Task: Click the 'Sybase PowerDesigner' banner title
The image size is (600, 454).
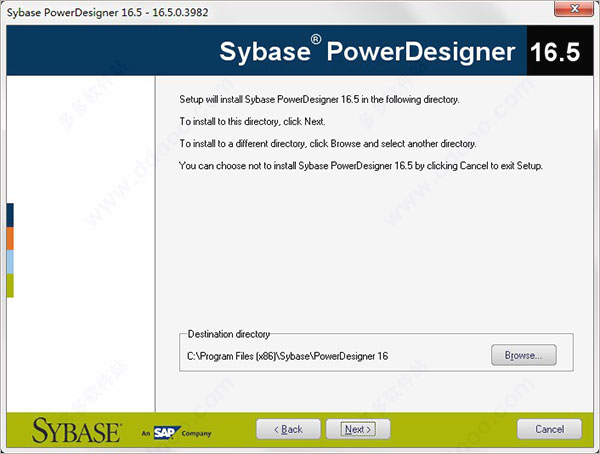Action: 367,51
